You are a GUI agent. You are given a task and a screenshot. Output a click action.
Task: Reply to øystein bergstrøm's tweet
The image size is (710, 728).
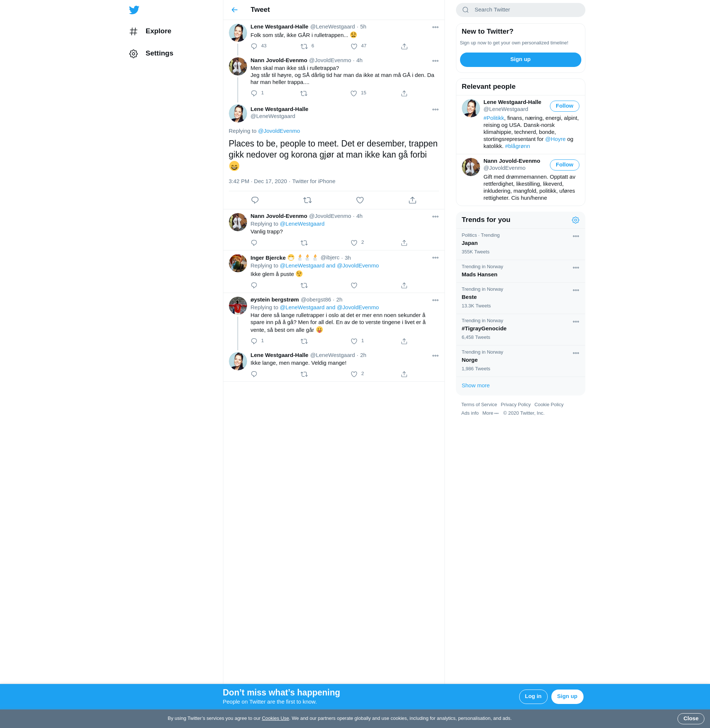254,341
